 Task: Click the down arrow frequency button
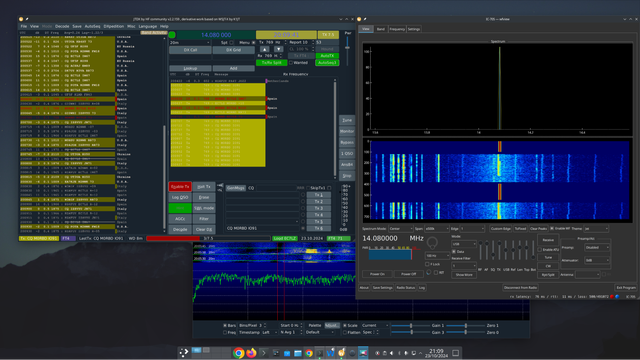click(x=278, y=49)
